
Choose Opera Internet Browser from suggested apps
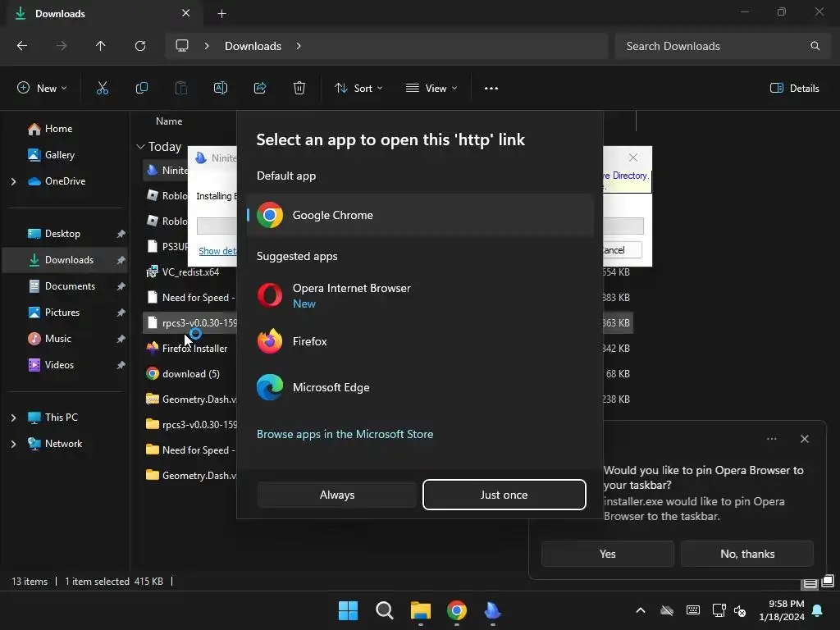[420, 295]
